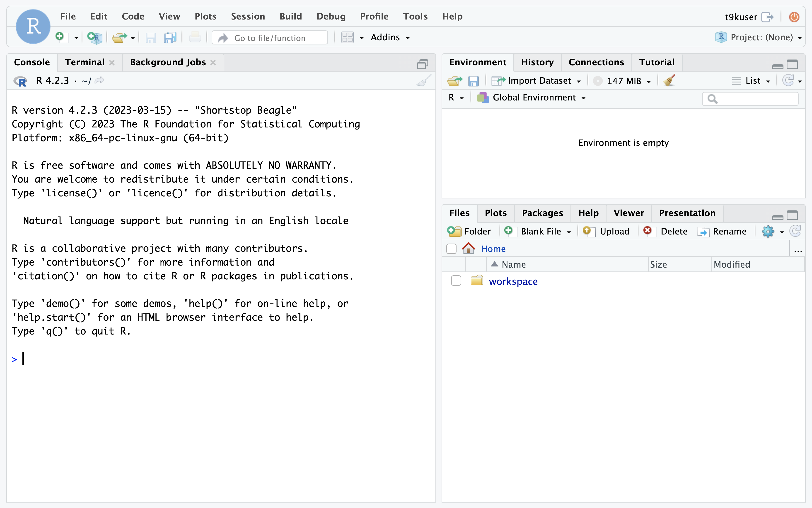Create a new Folder

[469, 231]
